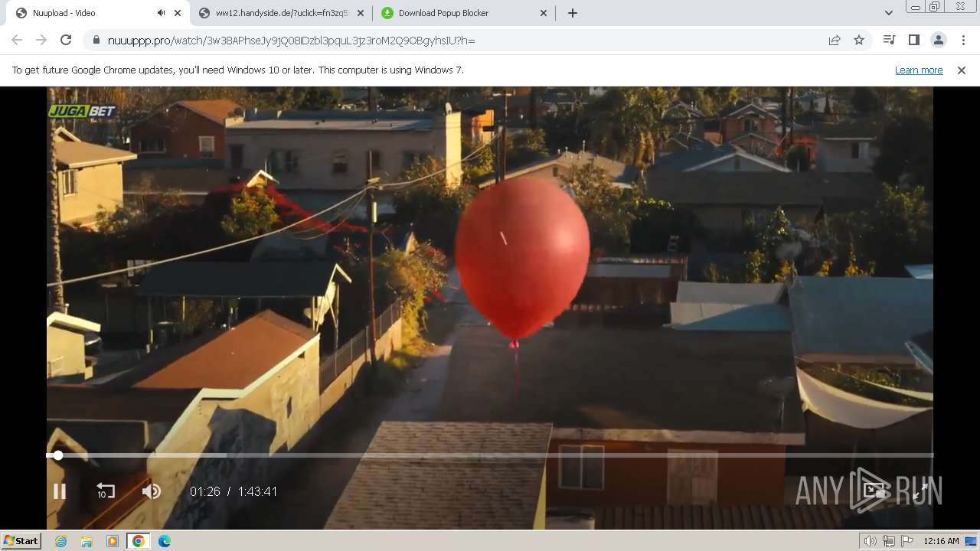Close the ww12.handyside.de tab
Viewport: 980px width, 551px height.
coord(361,13)
